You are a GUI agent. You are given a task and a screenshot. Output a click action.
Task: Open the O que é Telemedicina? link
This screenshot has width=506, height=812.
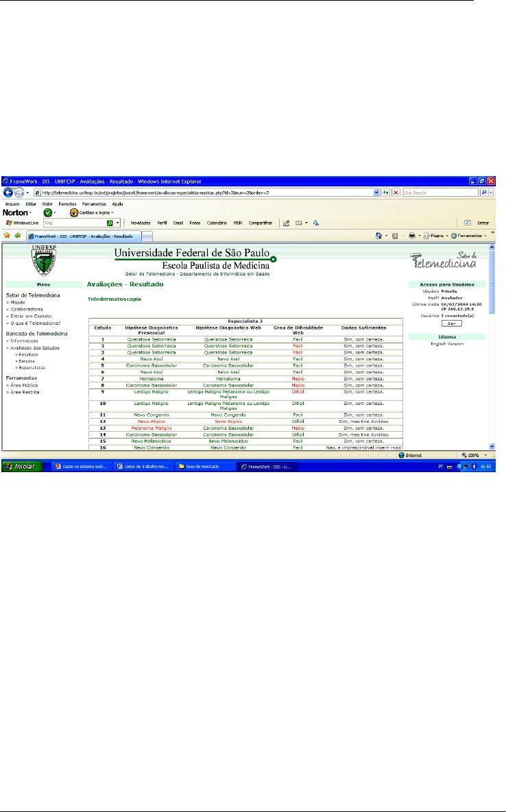point(35,323)
